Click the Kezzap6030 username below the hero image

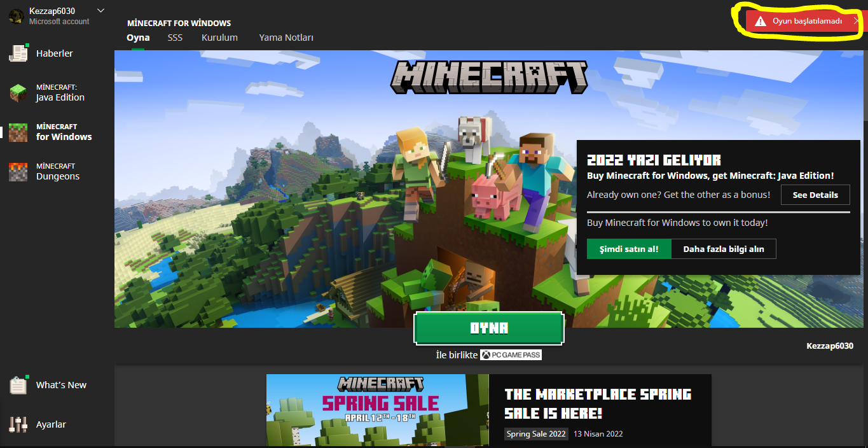pos(830,346)
